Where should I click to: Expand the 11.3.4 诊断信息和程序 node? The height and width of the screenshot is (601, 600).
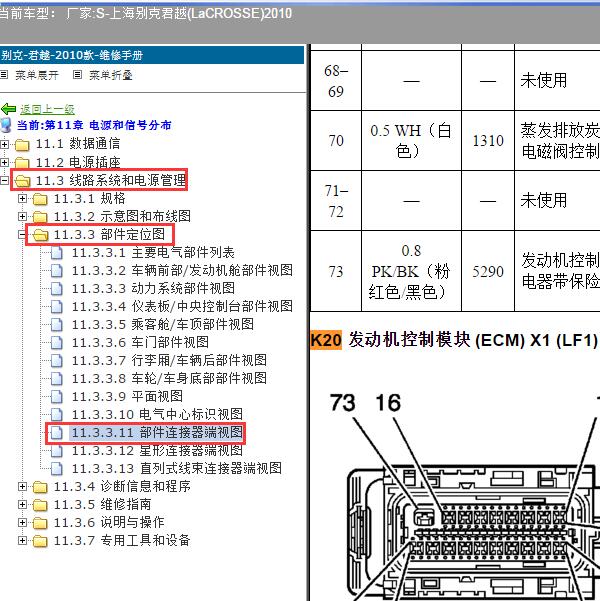click(22, 486)
